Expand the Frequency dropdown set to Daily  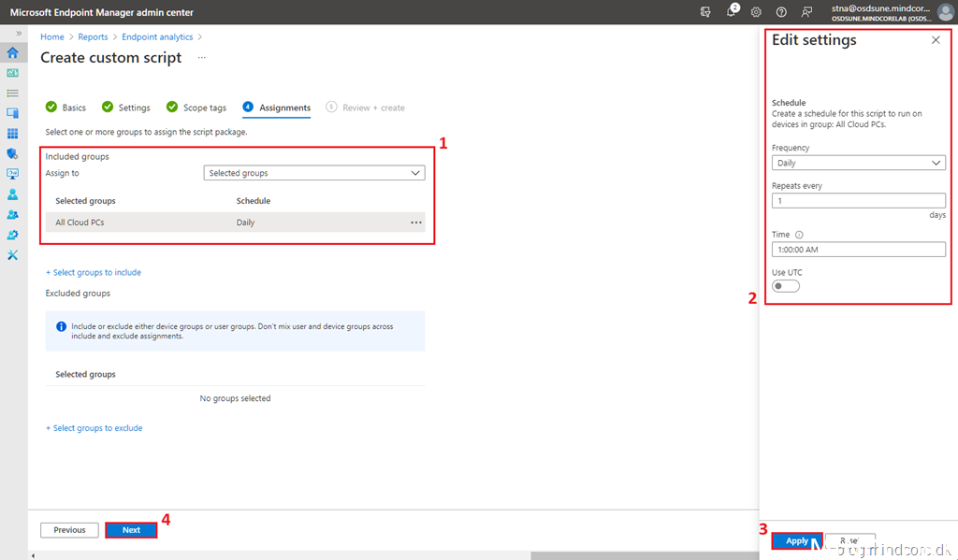858,163
